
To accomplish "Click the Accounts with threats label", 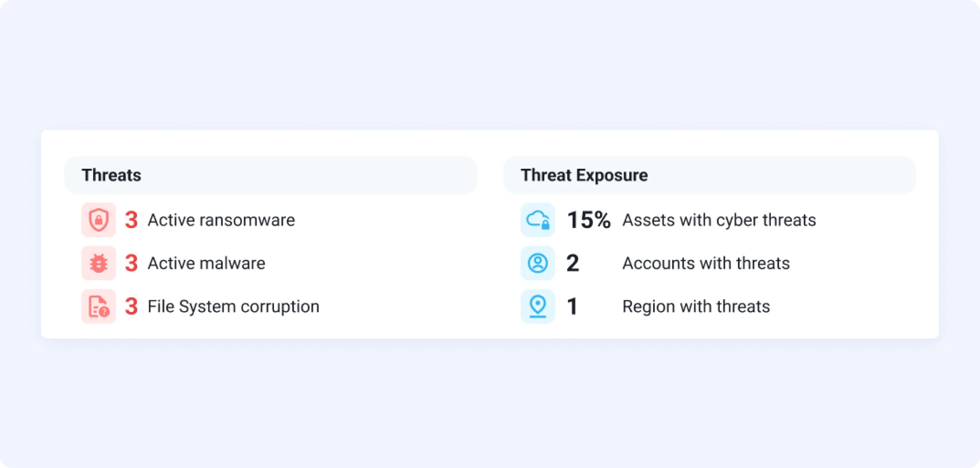I will click(x=706, y=263).
